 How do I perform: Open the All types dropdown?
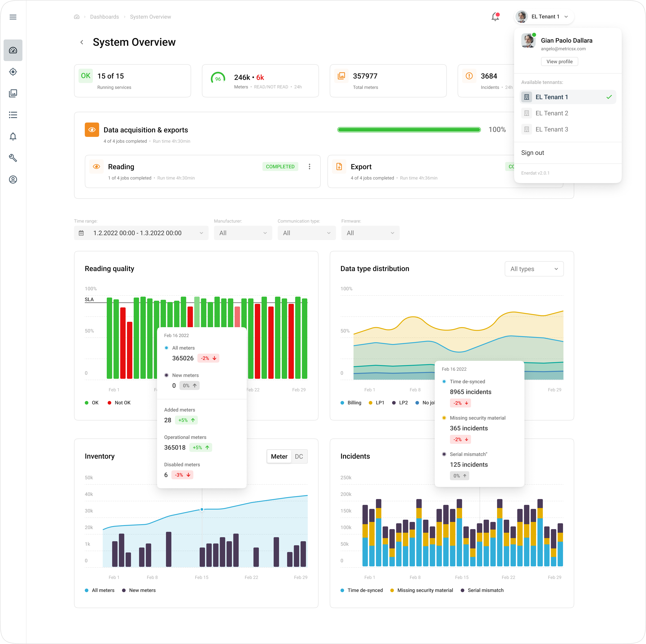coord(534,269)
